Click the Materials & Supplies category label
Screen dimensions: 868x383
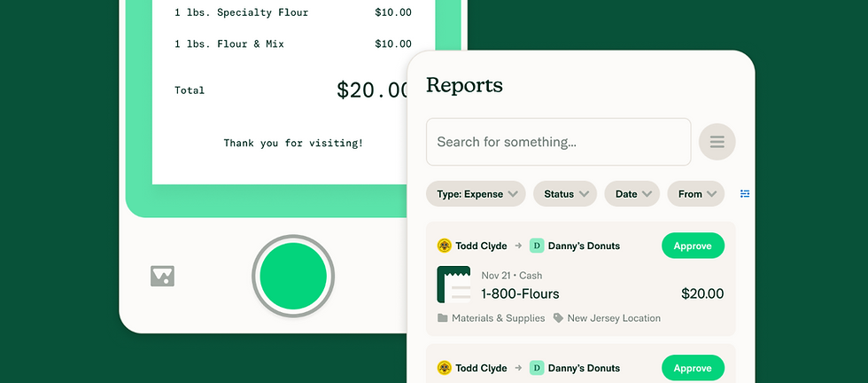click(498, 318)
